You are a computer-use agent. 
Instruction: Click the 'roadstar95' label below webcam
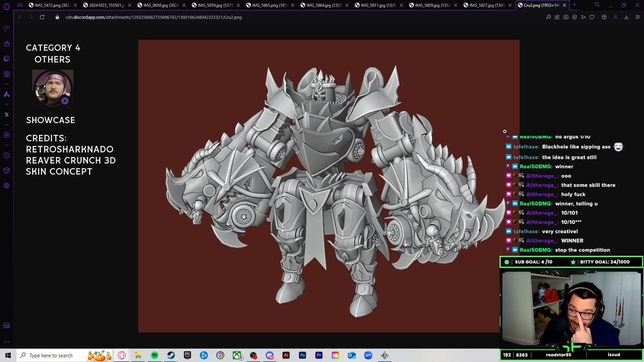pyautogui.click(x=559, y=355)
